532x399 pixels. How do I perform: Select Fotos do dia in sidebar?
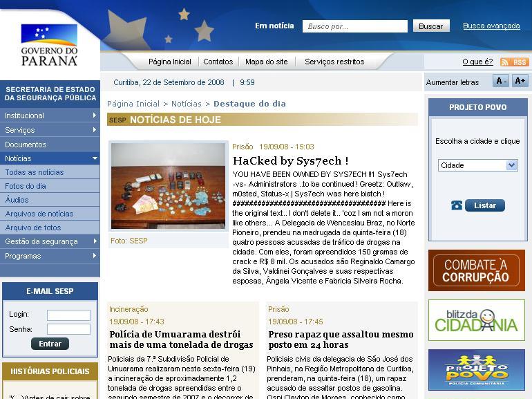point(26,186)
